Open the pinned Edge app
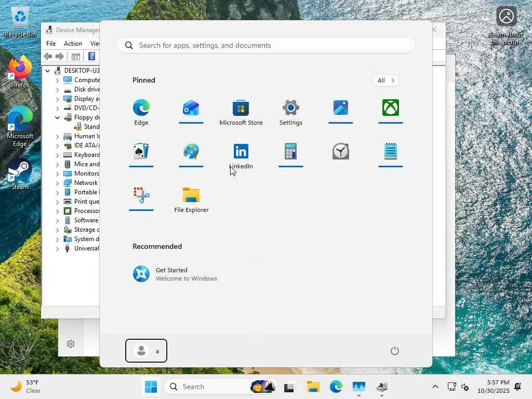 [141, 112]
